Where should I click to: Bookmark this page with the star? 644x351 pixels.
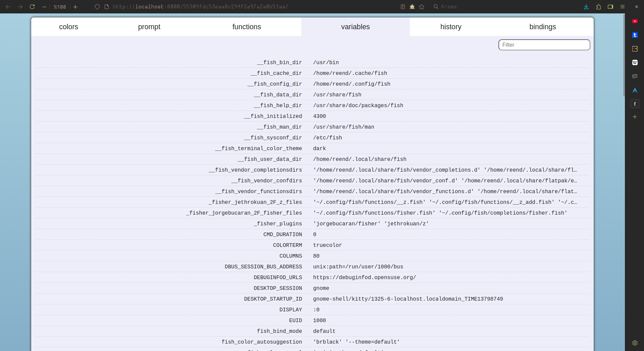tap(422, 7)
